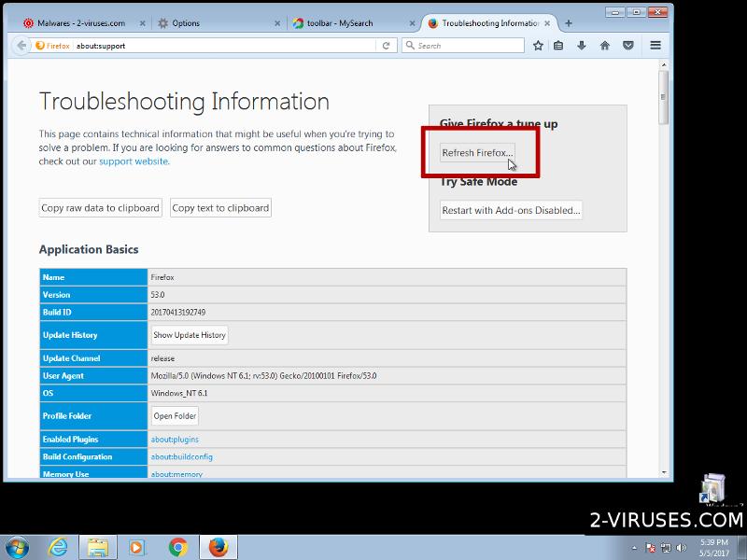Click the Refresh Firefox button

click(477, 153)
